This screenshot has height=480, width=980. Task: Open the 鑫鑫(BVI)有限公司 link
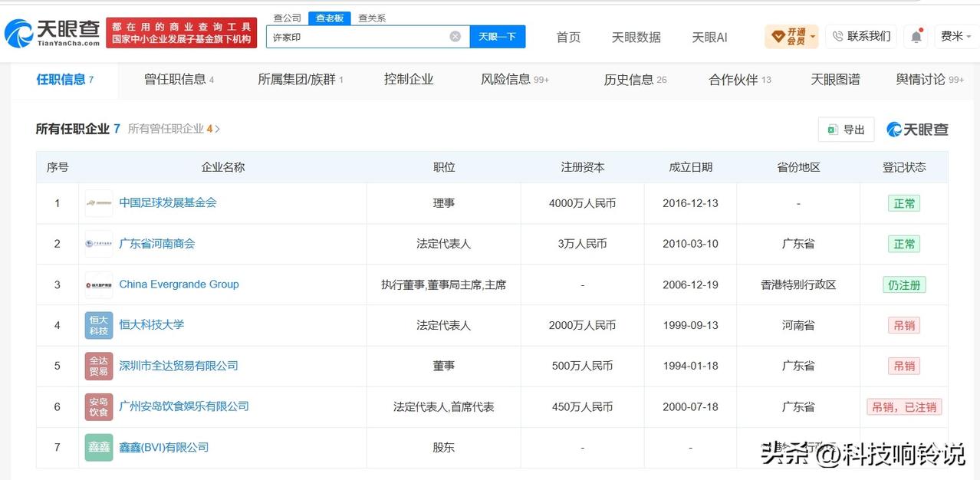[x=164, y=447]
